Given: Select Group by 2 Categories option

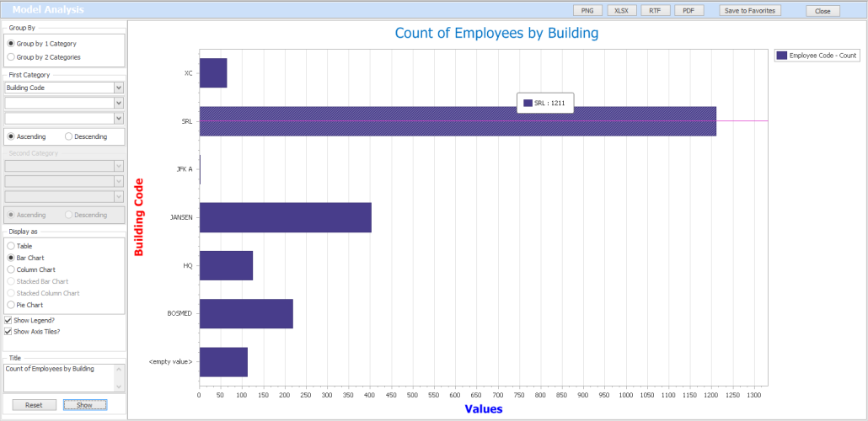Looking at the screenshot, I should pyautogui.click(x=11, y=57).
